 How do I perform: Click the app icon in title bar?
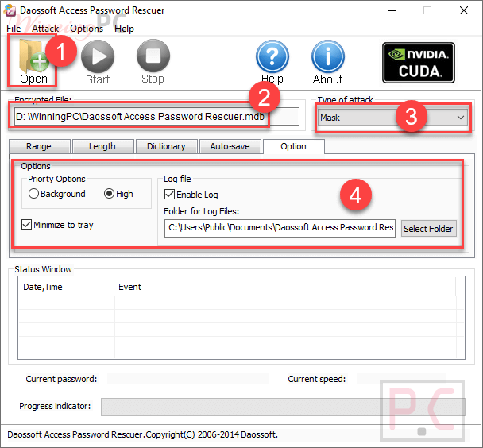point(10,10)
